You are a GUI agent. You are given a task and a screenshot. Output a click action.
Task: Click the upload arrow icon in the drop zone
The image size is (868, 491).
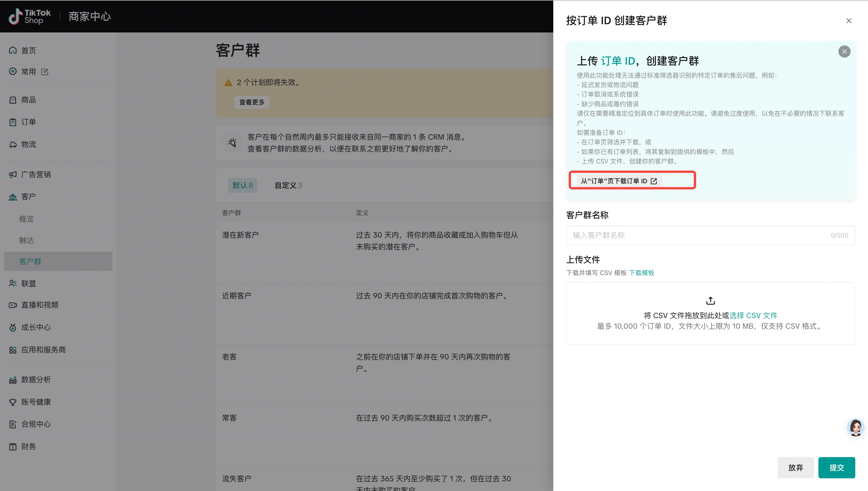(710, 300)
